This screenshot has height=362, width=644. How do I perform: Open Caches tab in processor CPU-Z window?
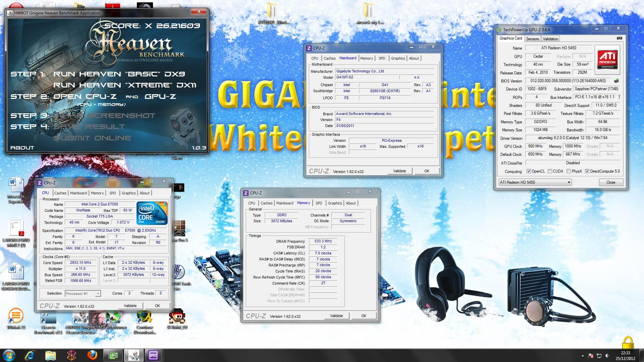pos(60,193)
